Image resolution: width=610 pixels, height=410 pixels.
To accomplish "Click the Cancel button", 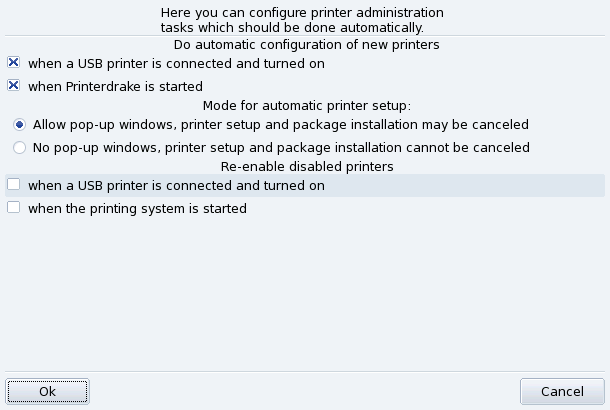I will pos(561,391).
